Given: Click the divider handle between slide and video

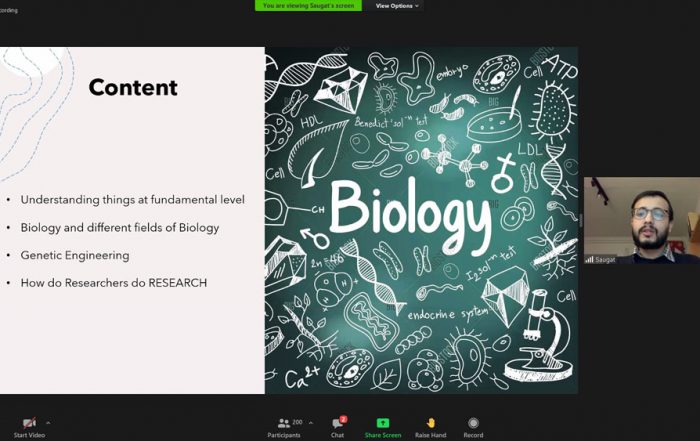Looking at the screenshot, I should click(x=581, y=221).
